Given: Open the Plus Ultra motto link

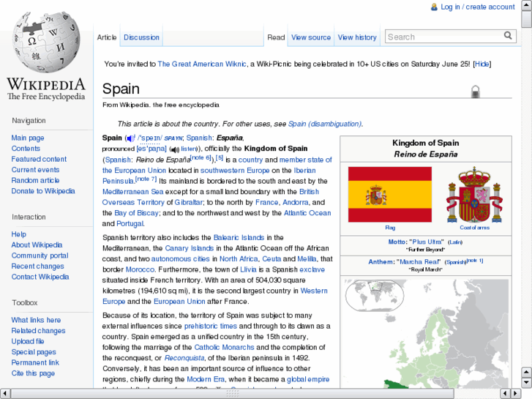Looking at the screenshot, I should [x=427, y=242].
